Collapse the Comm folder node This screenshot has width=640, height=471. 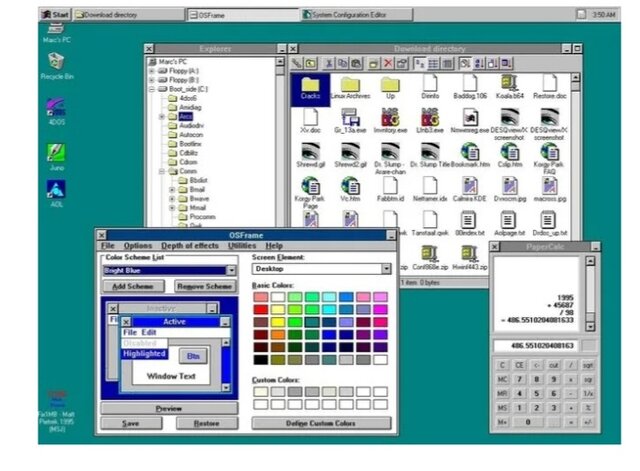(x=162, y=171)
